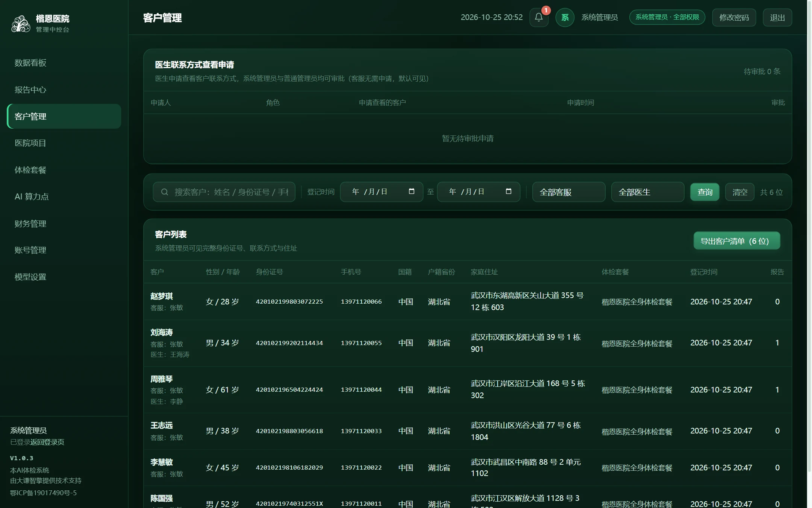Open 医院项目 menu item
812x508 pixels.
pyautogui.click(x=64, y=143)
